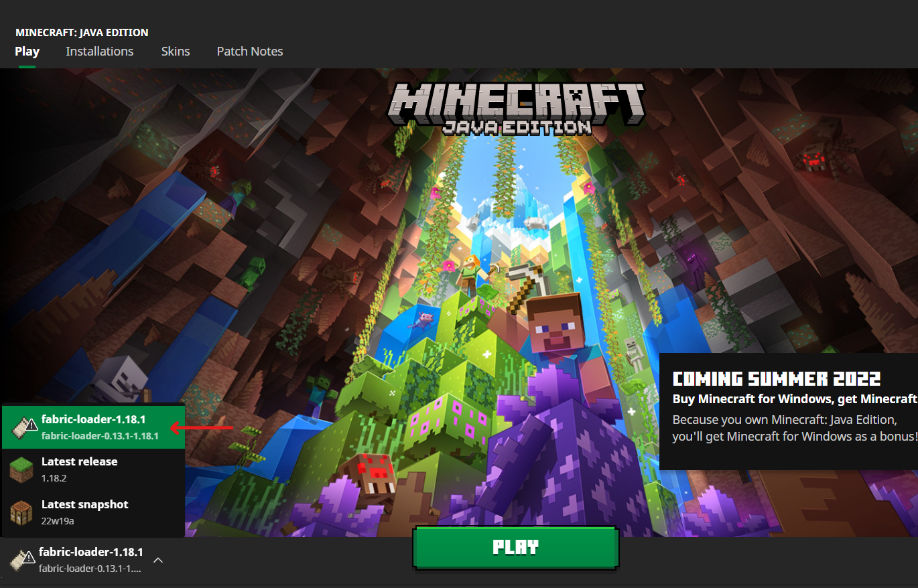Image resolution: width=918 pixels, height=588 pixels.
Task: Open the Skins tab
Action: 176,52
